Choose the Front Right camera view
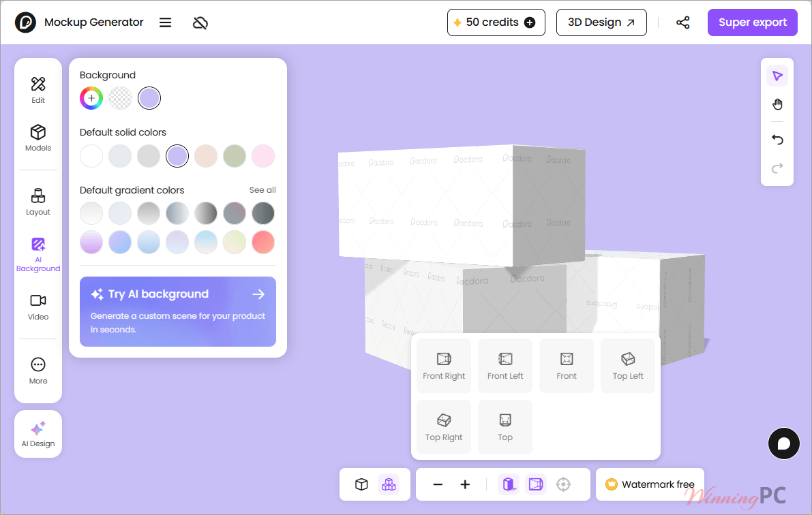 pos(444,366)
